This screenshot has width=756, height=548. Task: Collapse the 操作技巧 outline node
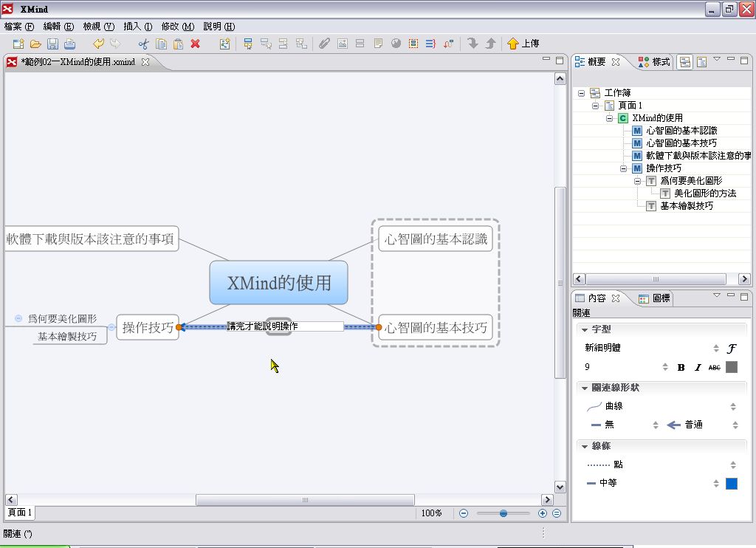[623, 168]
